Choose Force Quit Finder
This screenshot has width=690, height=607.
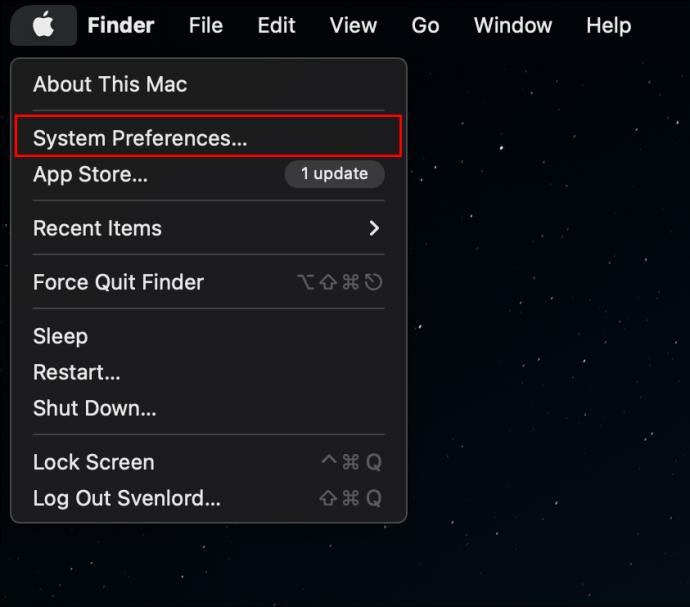click(x=209, y=282)
